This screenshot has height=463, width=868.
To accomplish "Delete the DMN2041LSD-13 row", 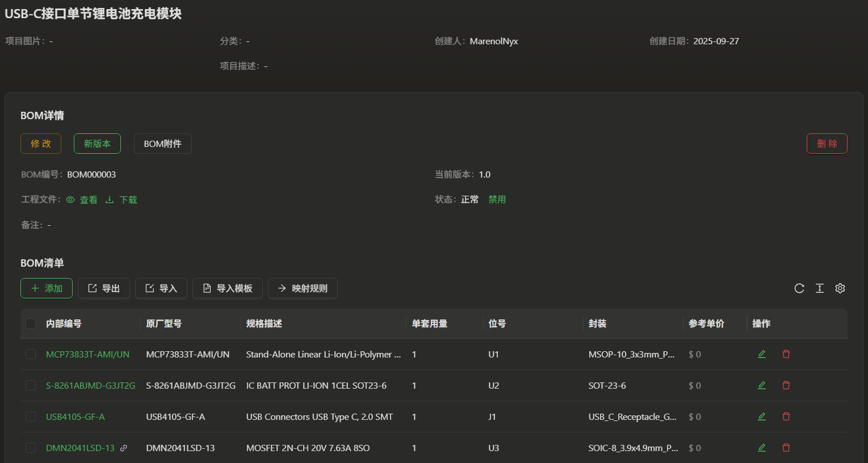I will tap(786, 448).
